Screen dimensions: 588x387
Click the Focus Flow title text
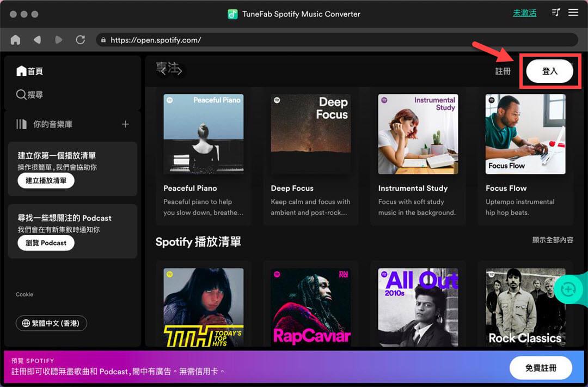coord(506,188)
